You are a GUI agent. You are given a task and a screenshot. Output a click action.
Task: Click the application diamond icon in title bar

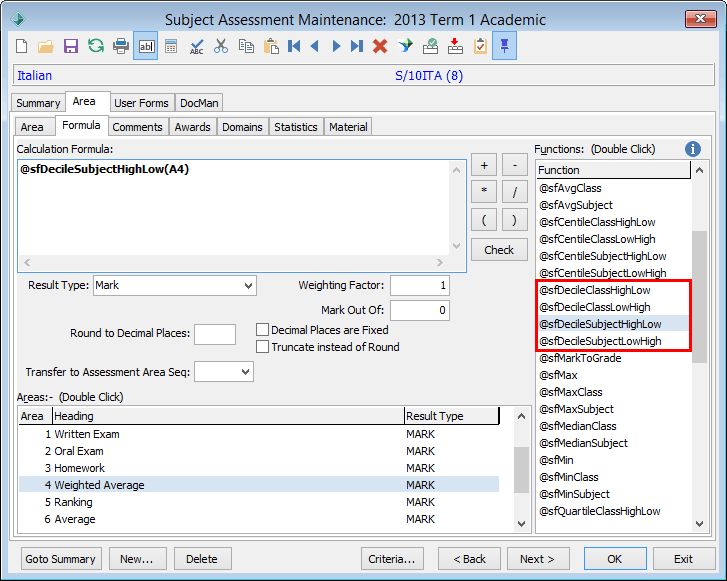tap(18, 19)
